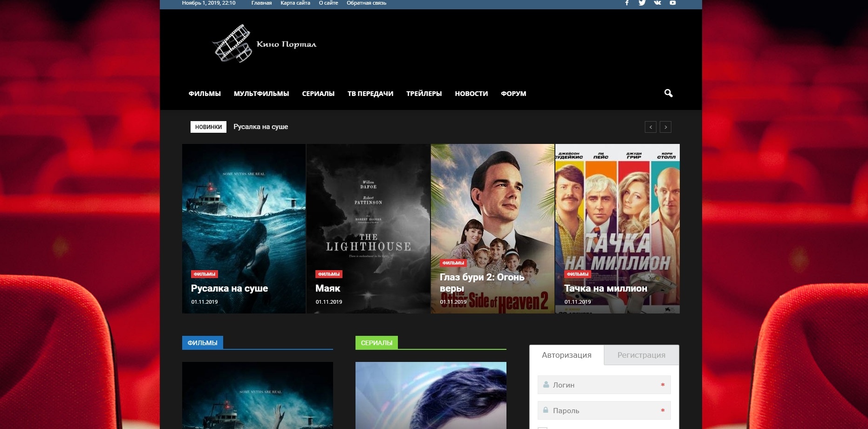Click the date Ноябрь 1, 2019, 22:10
Image resolution: width=868 pixels, height=429 pixels.
coord(209,3)
